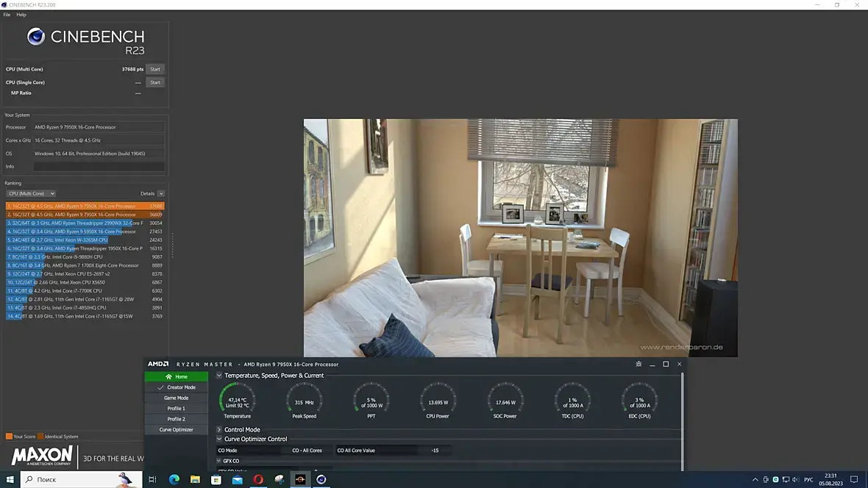The width and height of the screenshot is (868, 488).
Task: Open the Windows Start menu
Action: click(10, 479)
